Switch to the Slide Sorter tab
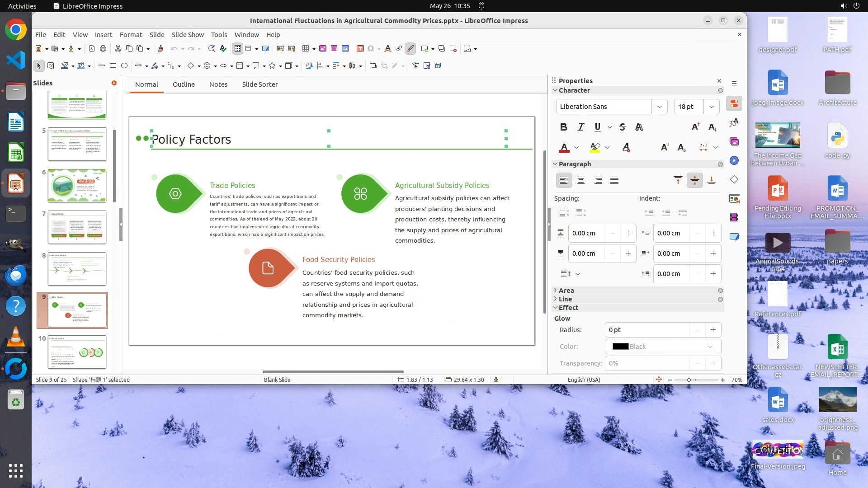 (259, 84)
